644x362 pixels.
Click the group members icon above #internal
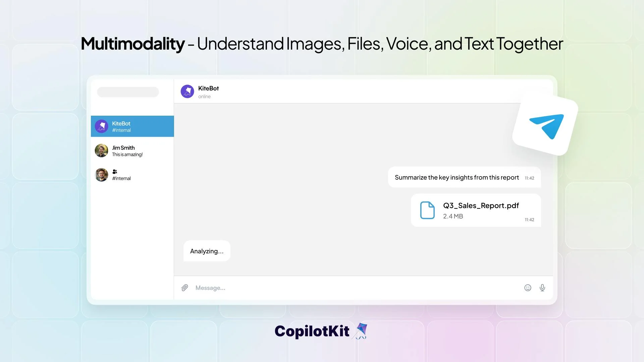(x=115, y=172)
